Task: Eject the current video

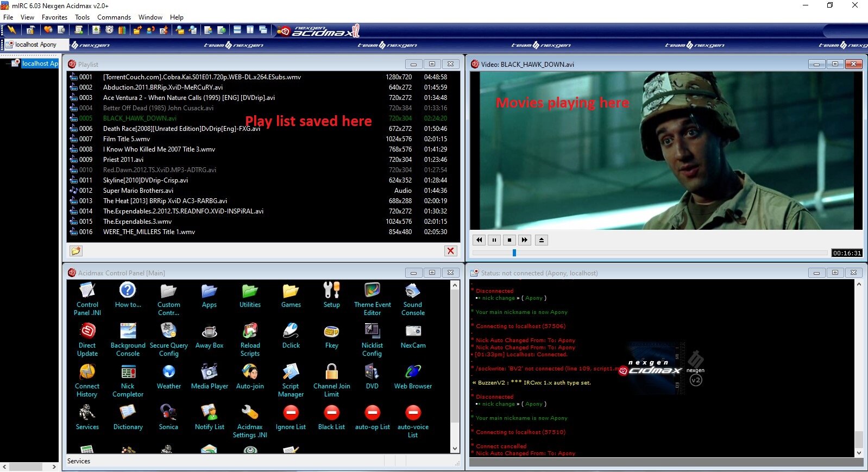Action: [x=542, y=240]
